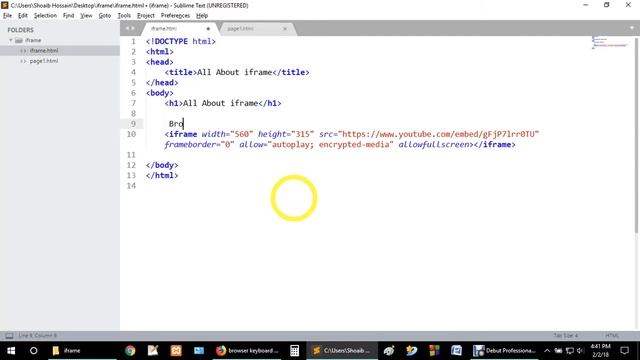Open the orange XAMPP taskbar icon
Viewport: 640px width, 360px height.
click(176, 351)
